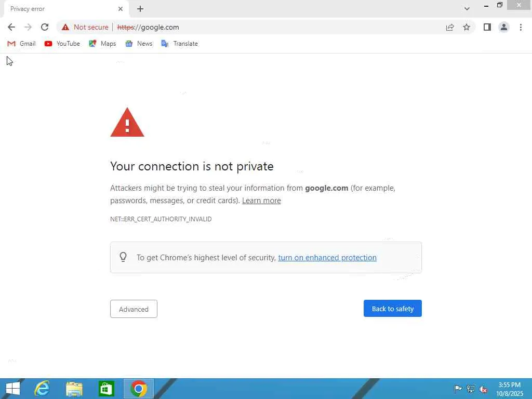This screenshot has height=399, width=532.
Task: Open the Windows Start button
Action: pyautogui.click(x=13, y=389)
